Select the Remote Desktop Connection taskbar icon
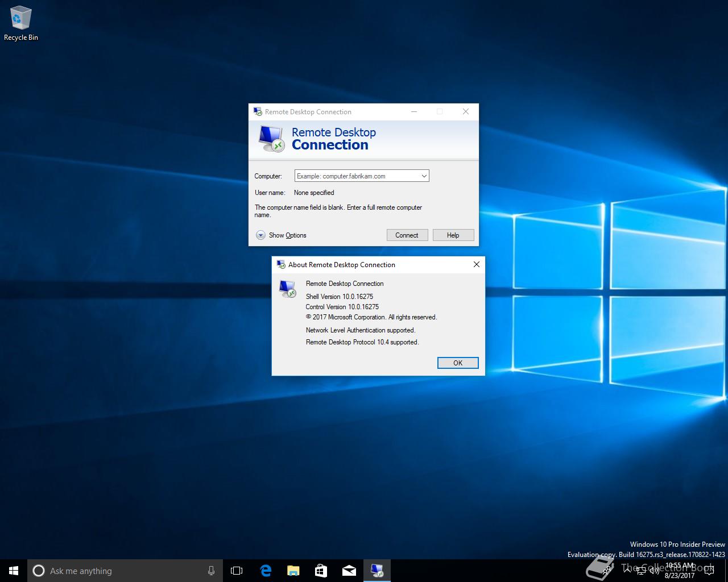The image size is (728, 582). click(x=377, y=571)
